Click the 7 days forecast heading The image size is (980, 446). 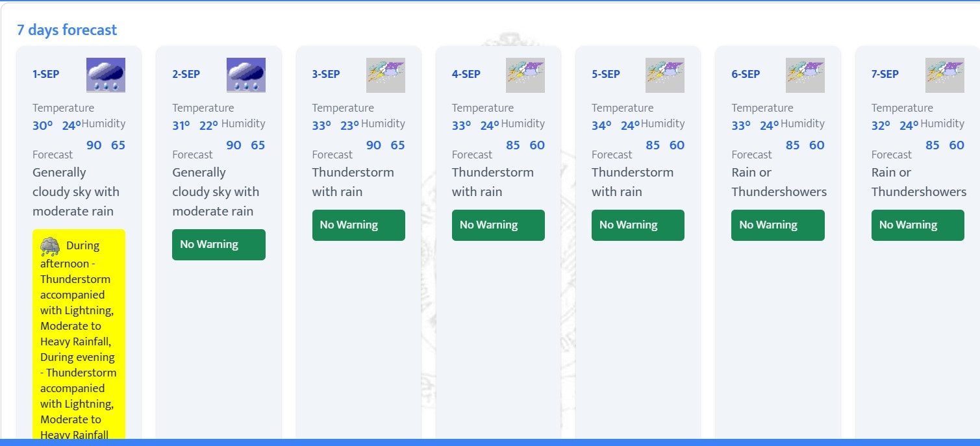(x=67, y=30)
